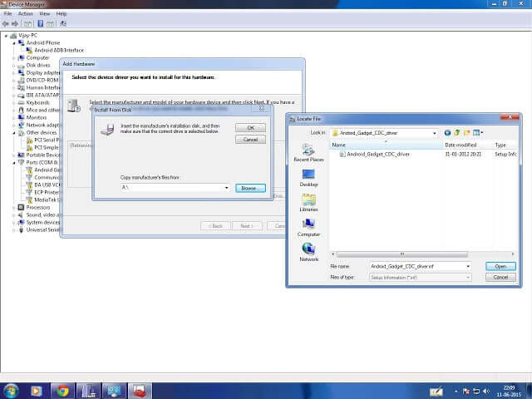This screenshot has width=532, height=399.
Task: Collapse the Android Phone tree node
Action: tap(14, 43)
